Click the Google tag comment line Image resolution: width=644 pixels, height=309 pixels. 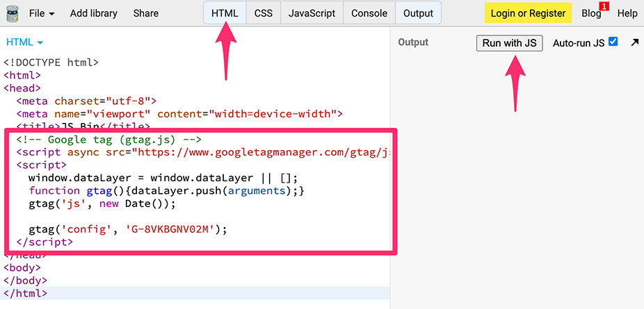[108, 140]
